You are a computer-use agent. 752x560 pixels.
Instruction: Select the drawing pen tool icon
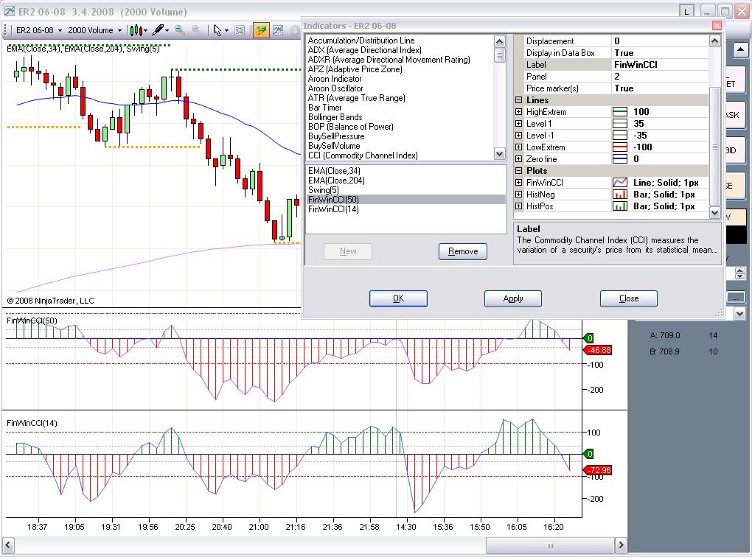pos(158,30)
